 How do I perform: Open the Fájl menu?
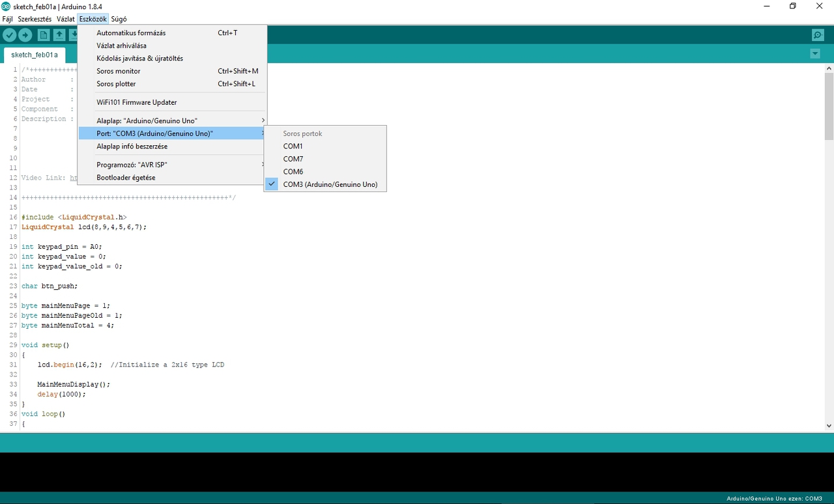pyautogui.click(x=7, y=19)
